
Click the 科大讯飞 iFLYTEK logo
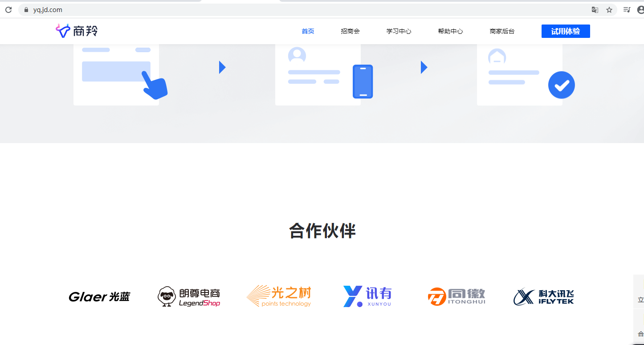click(544, 297)
